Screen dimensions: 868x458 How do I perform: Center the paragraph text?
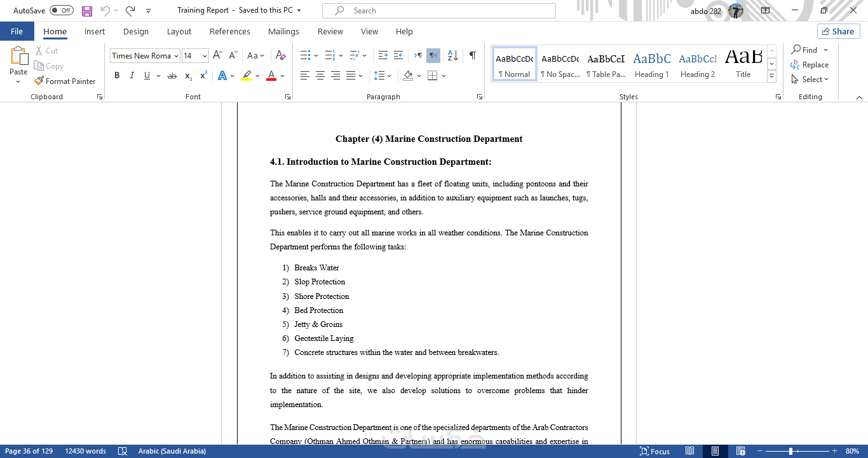pos(320,76)
